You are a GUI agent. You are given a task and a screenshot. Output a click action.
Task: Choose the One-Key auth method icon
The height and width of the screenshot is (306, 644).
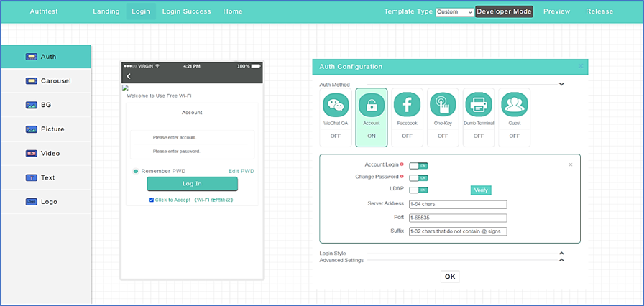click(x=443, y=105)
